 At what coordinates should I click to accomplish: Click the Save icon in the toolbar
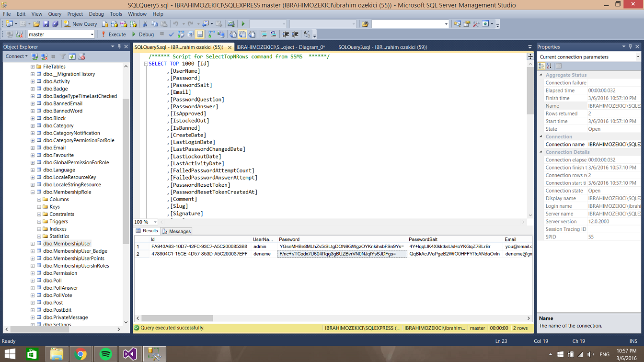coord(46,24)
